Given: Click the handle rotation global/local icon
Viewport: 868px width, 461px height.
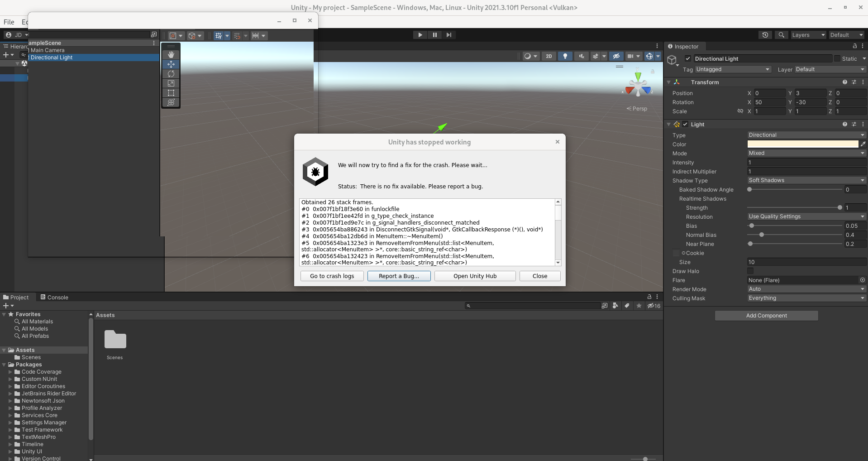Looking at the screenshot, I should coord(192,36).
